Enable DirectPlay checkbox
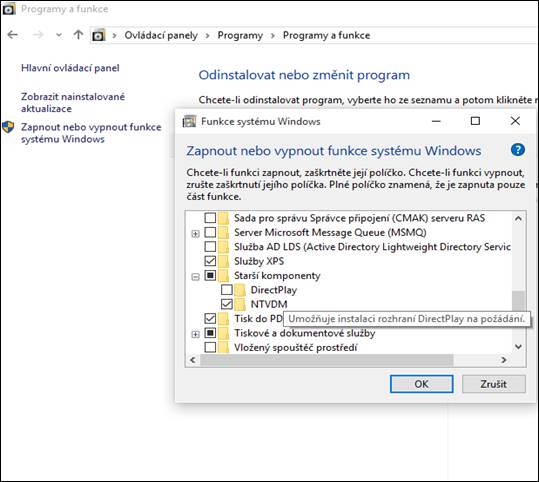The image size is (539, 482). pos(227,290)
